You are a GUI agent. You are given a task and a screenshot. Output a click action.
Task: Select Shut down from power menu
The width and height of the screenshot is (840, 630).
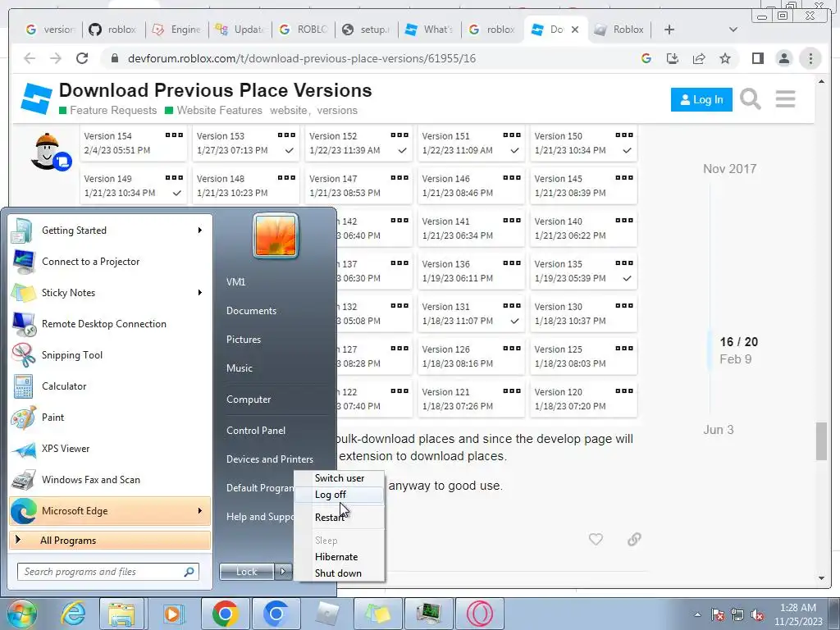(339, 573)
